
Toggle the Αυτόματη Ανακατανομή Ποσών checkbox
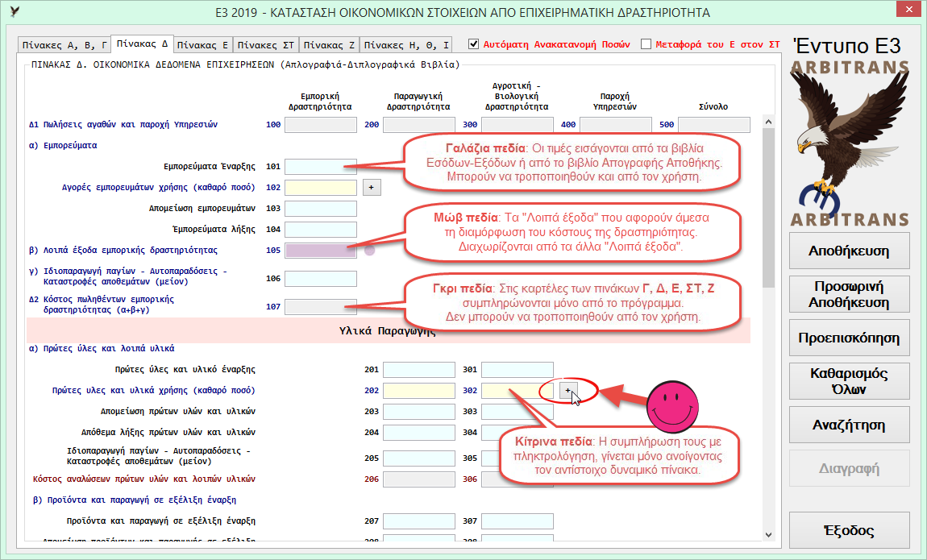473,44
